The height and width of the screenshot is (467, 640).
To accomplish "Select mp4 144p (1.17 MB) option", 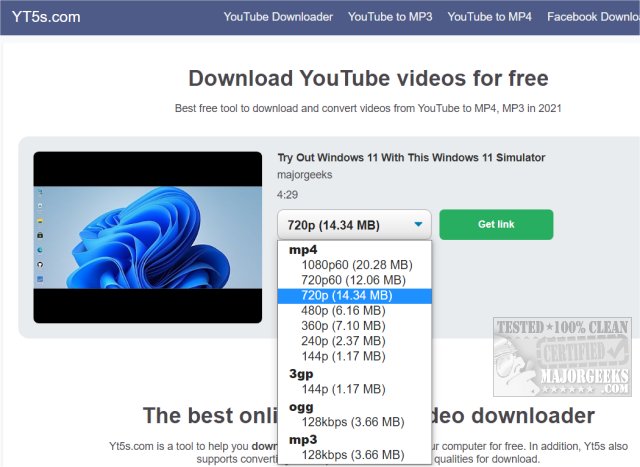I will coord(354,356).
